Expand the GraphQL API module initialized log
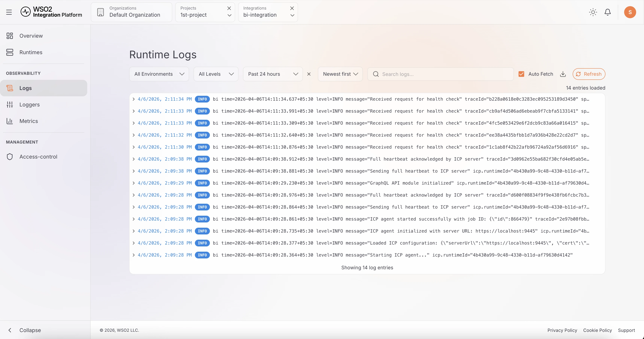 pyautogui.click(x=133, y=183)
